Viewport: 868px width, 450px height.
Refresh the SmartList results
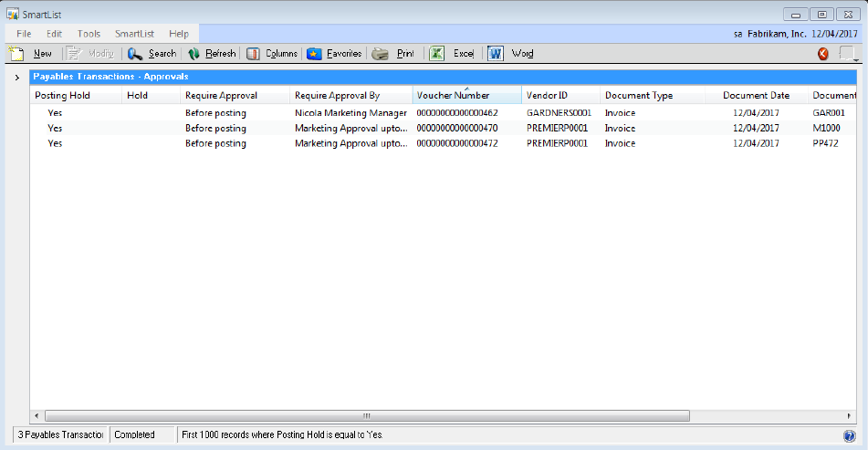[193, 54]
